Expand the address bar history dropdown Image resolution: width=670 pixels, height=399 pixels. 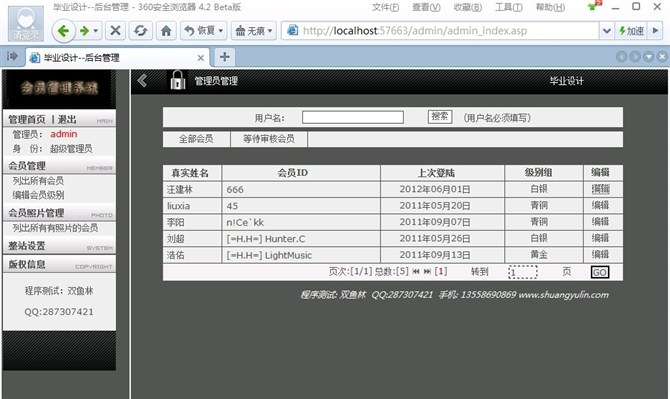[606, 31]
